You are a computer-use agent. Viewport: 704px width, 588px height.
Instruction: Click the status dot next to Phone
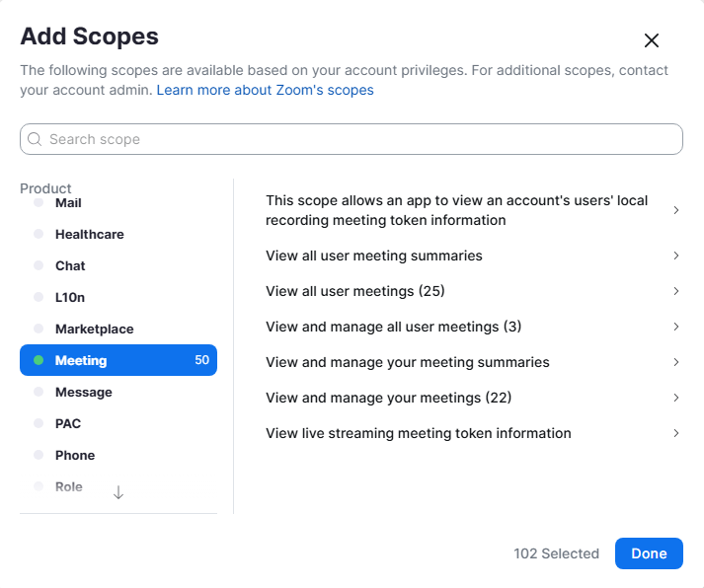click(x=39, y=456)
